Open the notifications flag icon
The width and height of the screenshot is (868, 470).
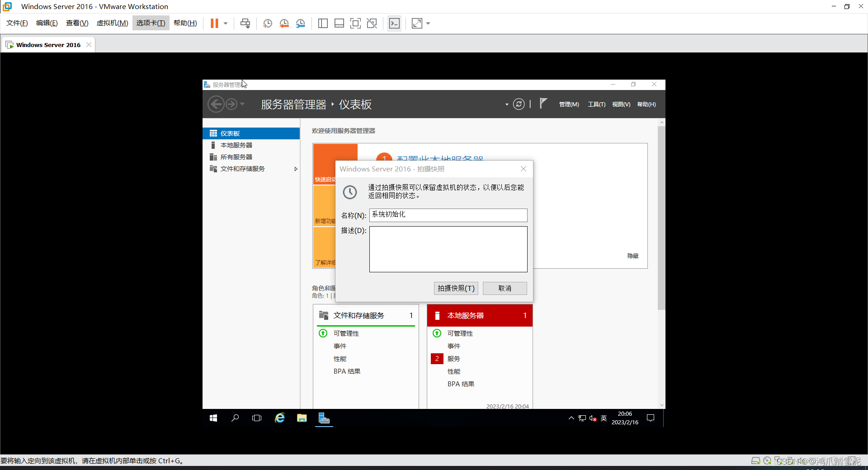click(543, 104)
